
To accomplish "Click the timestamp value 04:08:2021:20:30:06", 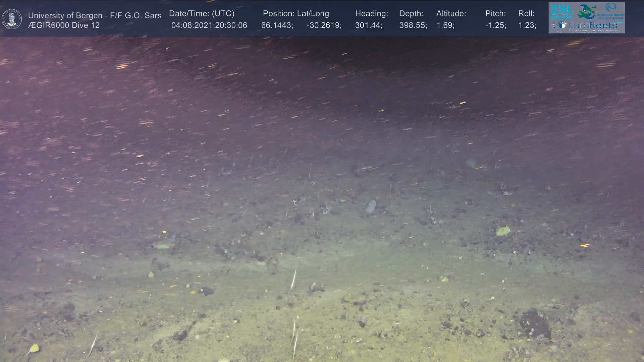I will click(209, 25).
